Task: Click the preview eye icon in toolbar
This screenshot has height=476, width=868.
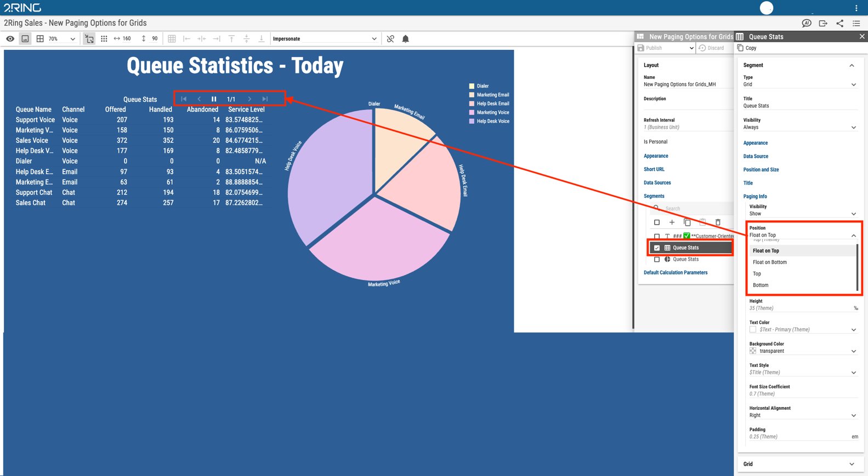Action: [x=10, y=39]
